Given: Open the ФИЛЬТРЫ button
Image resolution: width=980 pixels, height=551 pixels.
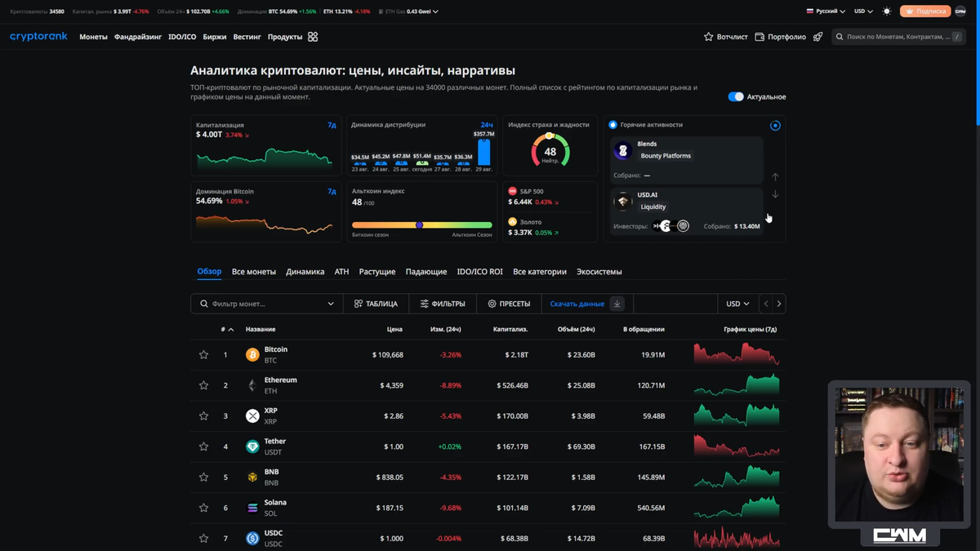Looking at the screenshot, I should pos(443,304).
